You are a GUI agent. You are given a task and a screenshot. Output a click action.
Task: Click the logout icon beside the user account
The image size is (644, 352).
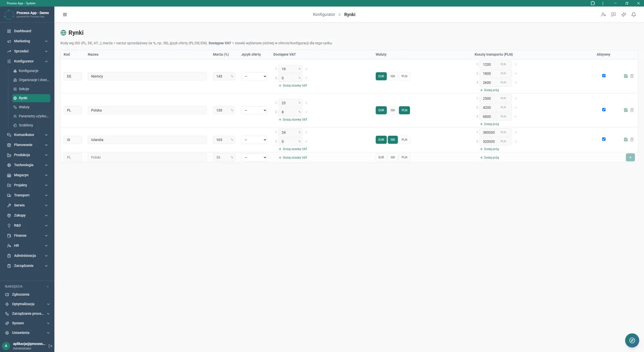(x=50, y=346)
